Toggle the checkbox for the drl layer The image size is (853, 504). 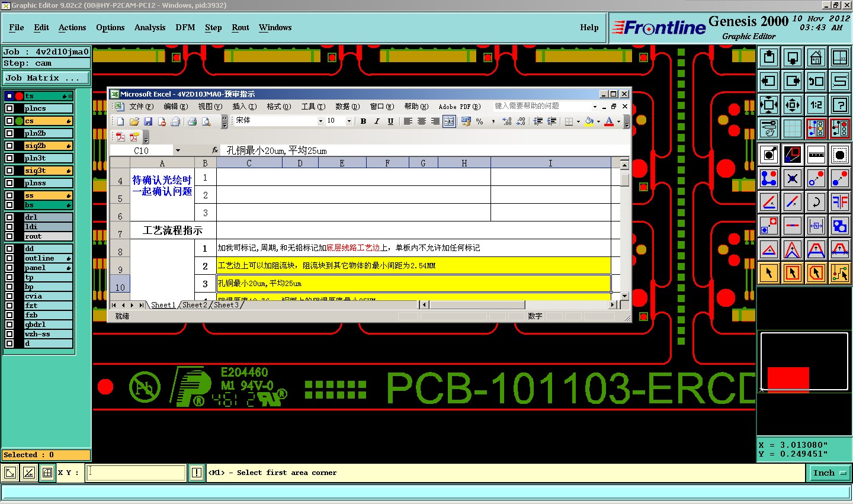tap(9, 217)
